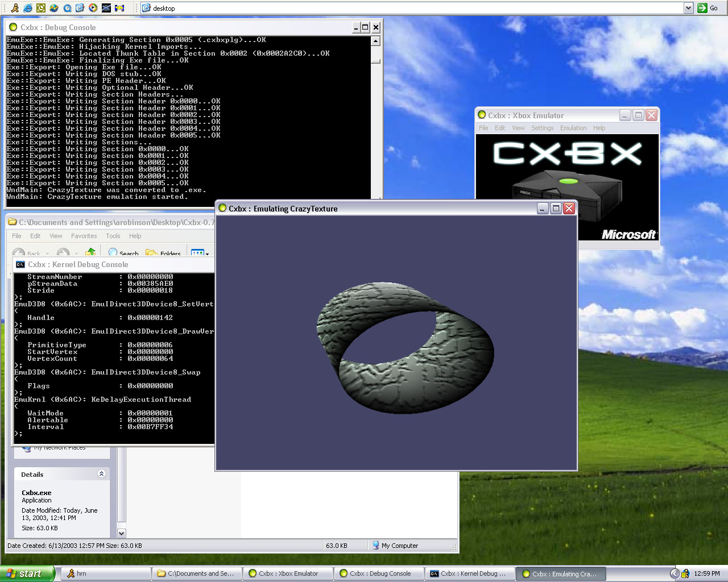Open the Favorites menu in Explorer

click(84, 236)
